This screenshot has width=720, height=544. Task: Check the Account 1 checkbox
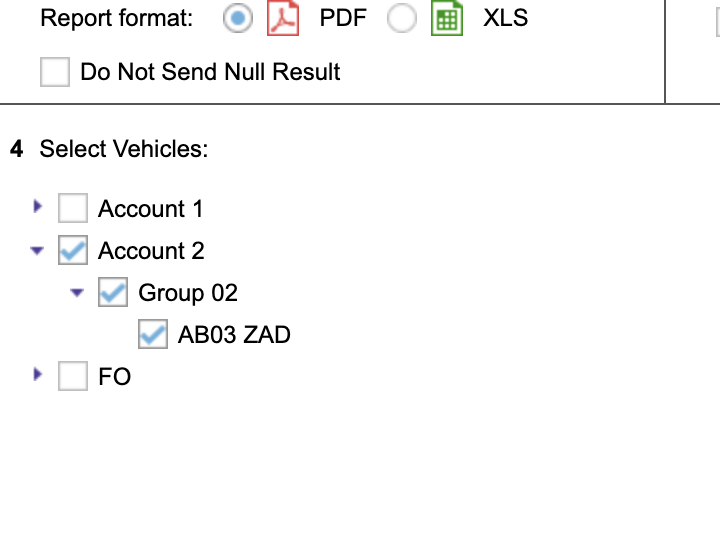click(73, 208)
